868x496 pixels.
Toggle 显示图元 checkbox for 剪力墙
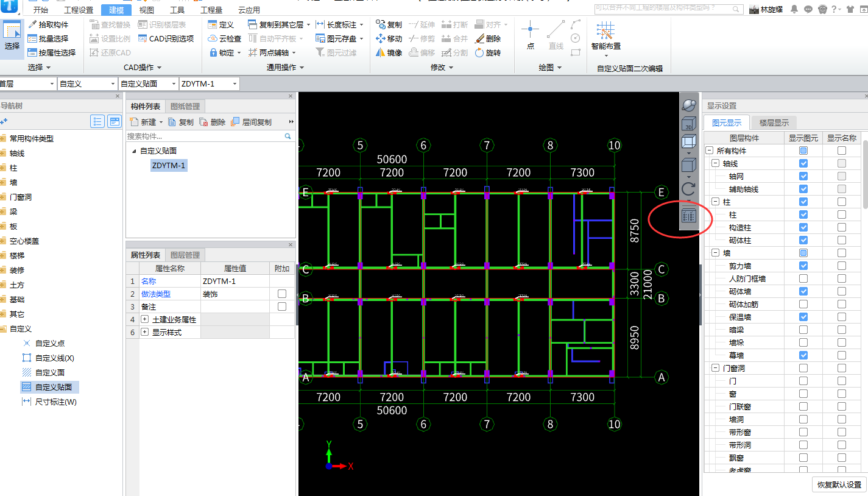pyautogui.click(x=803, y=266)
